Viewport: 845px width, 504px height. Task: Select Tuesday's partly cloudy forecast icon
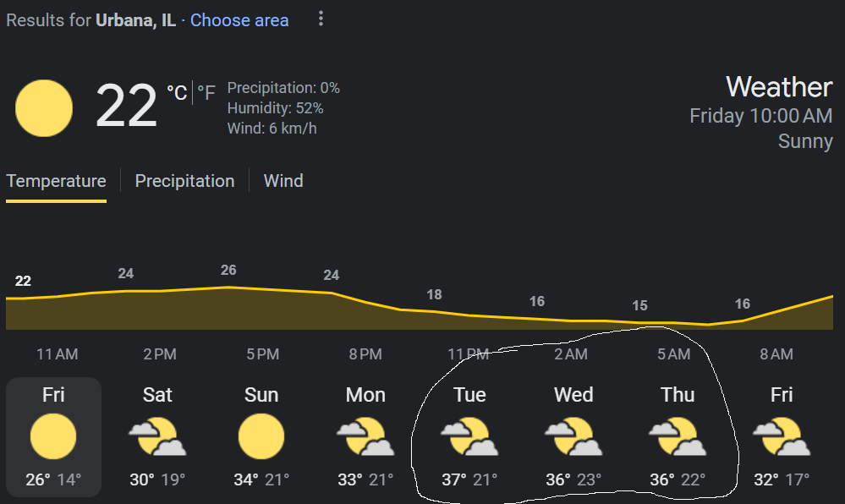[469, 436]
